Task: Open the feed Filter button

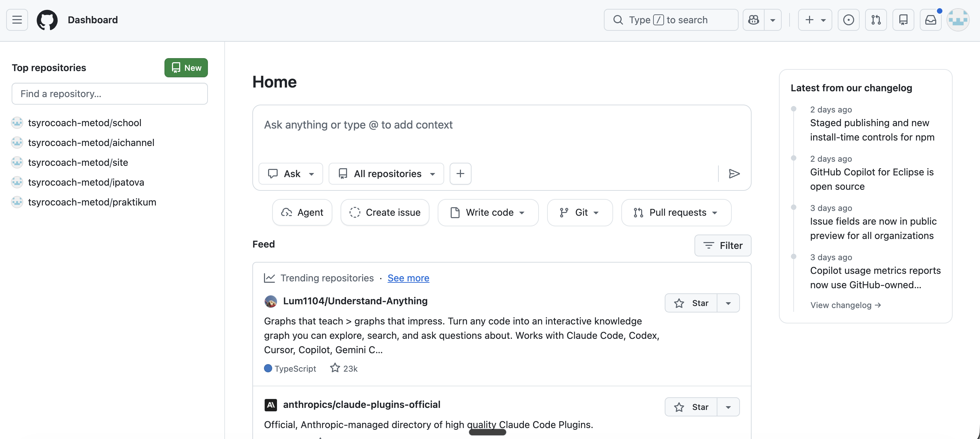Action: (x=723, y=245)
